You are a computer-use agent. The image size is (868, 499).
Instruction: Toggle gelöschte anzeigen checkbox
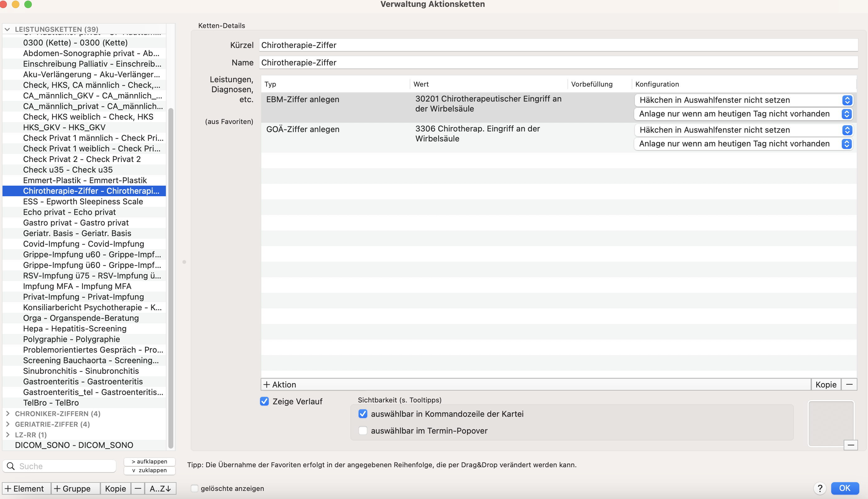(195, 488)
